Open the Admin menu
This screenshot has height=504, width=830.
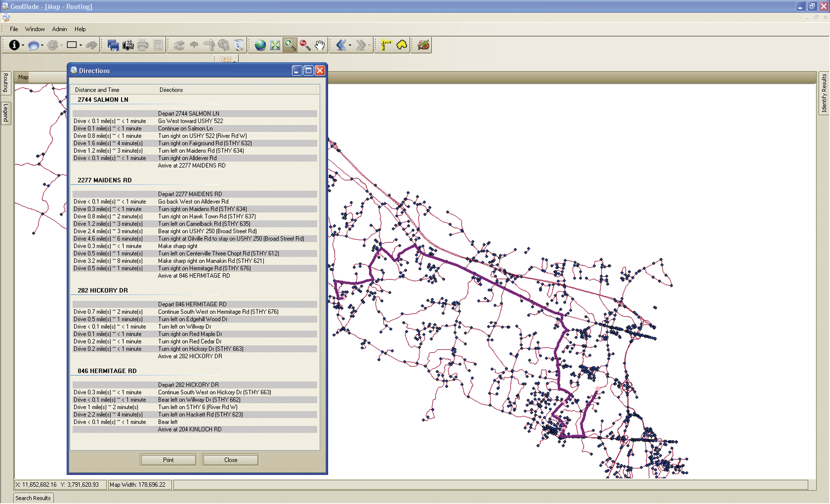[59, 29]
